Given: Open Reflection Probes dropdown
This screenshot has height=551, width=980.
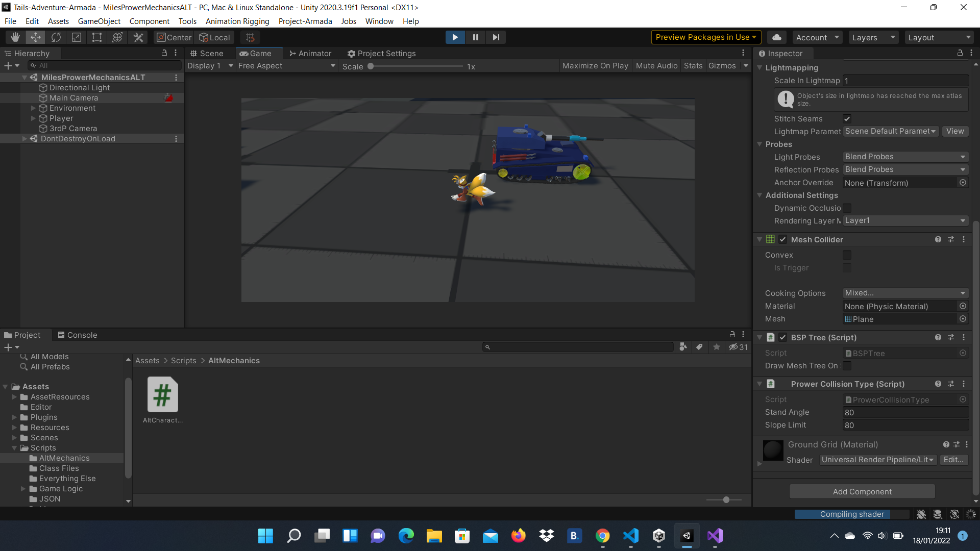Looking at the screenshot, I should coord(905,169).
